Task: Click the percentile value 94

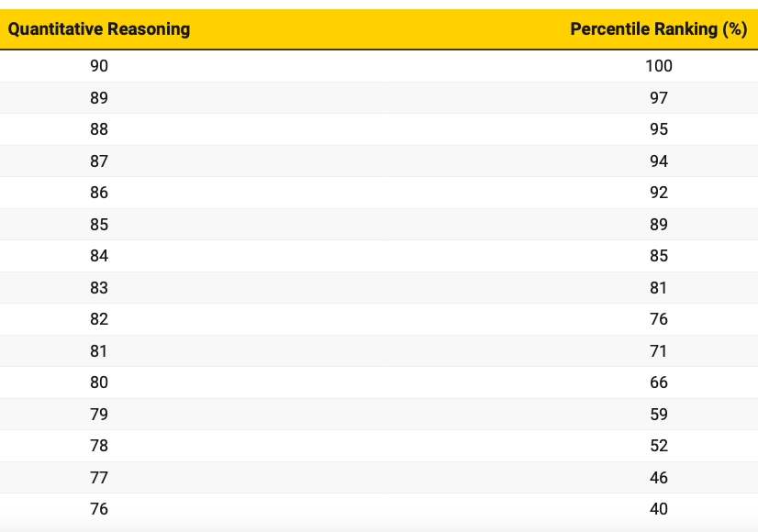Action: (658, 161)
